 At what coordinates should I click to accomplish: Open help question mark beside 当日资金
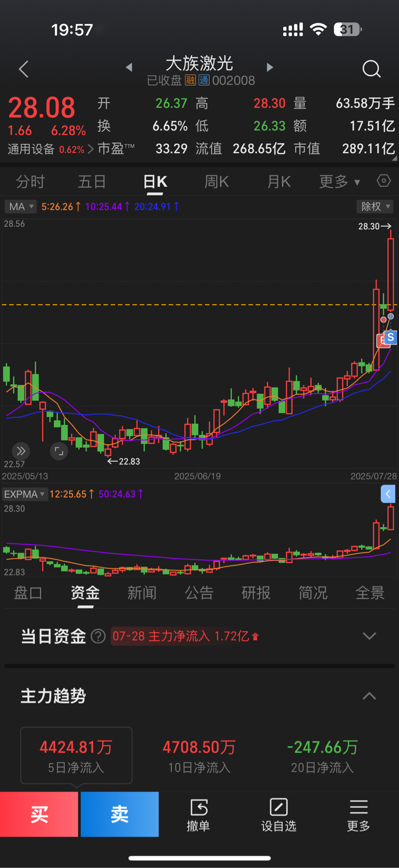coord(98,636)
